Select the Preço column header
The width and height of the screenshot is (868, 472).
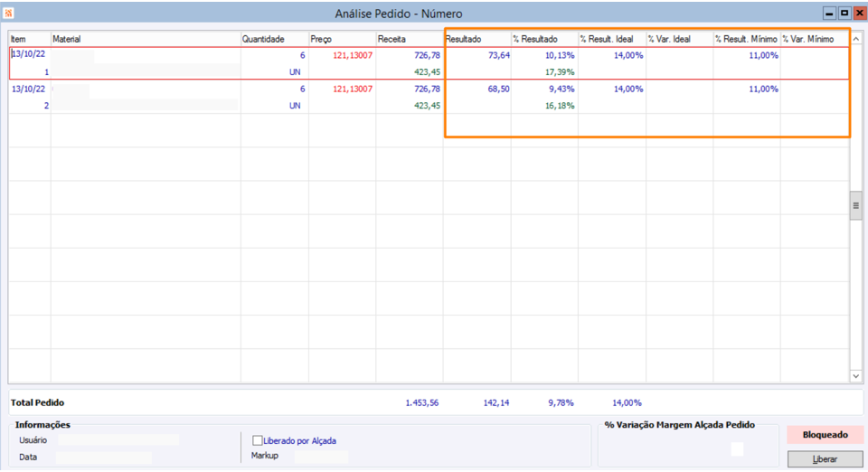click(342, 40)
